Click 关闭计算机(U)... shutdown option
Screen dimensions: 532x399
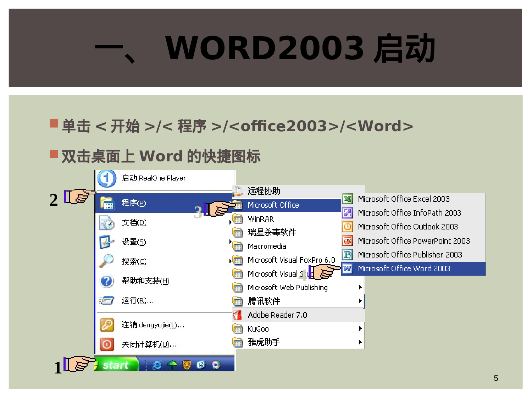coord(149,344)
